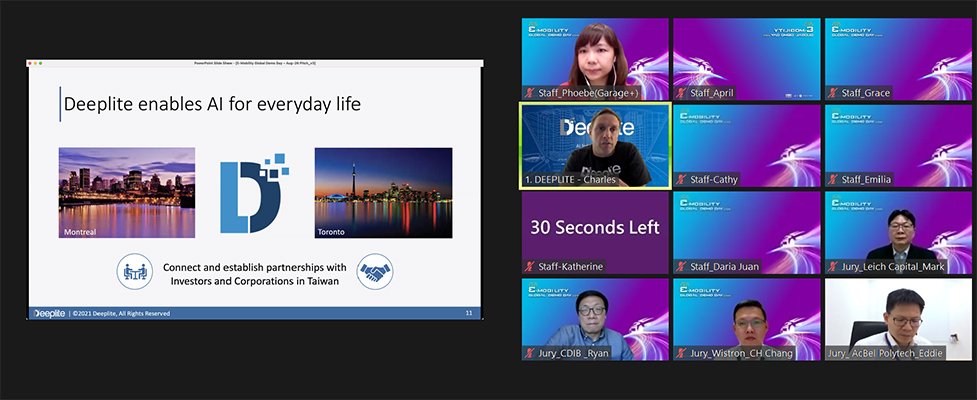Click muted mic icon on Staff_Grace tile
This screenshot has height=400, width=977.
coord(833,93)
